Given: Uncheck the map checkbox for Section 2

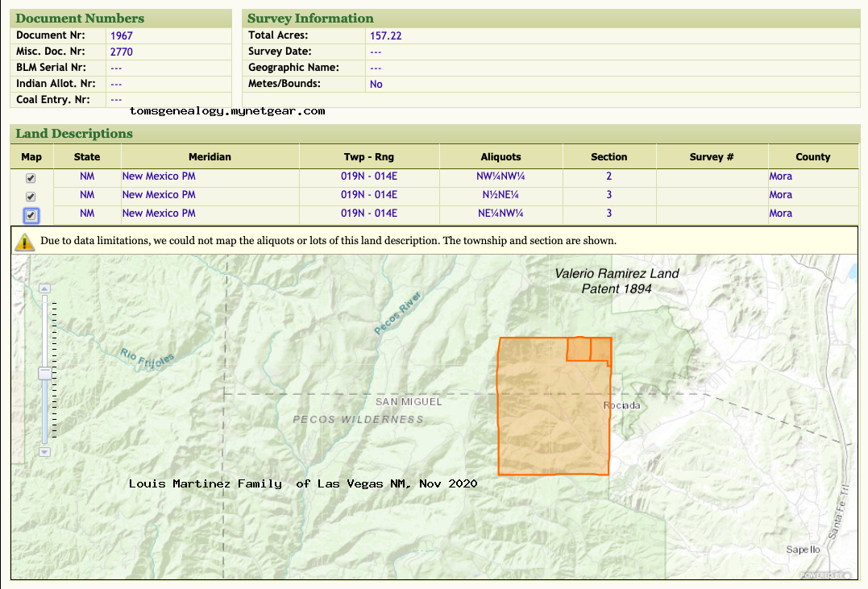Looking at the screenshot, I should pos(31,178).
